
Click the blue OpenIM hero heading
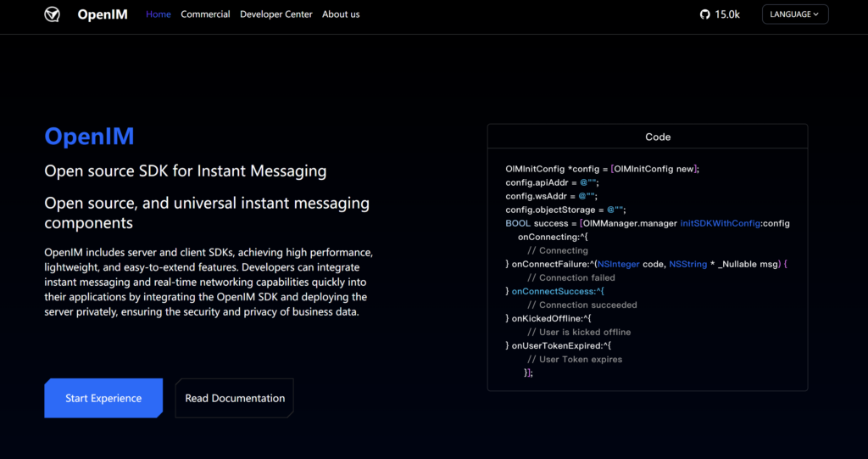click(x=89, y=137)
